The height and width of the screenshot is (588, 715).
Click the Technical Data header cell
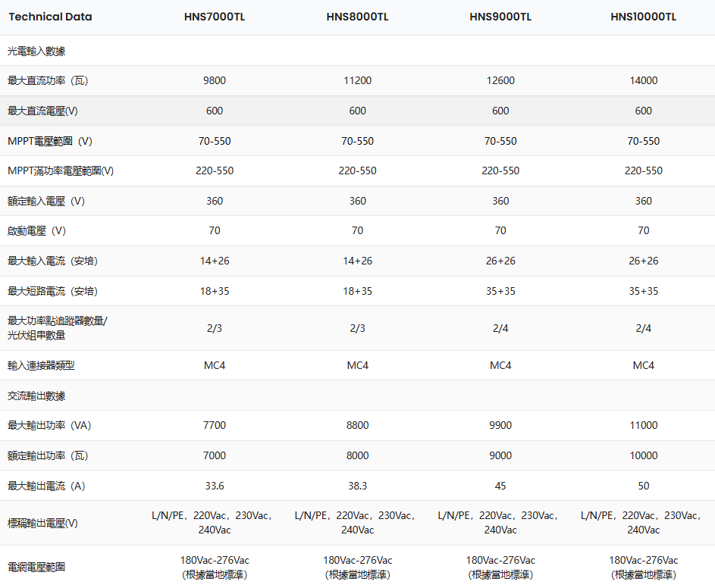pos(50,17)
